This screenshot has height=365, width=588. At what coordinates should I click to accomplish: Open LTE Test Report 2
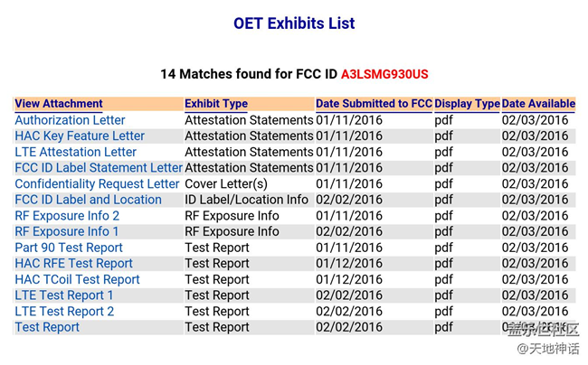pyautogui.click(x=64, y=312)
